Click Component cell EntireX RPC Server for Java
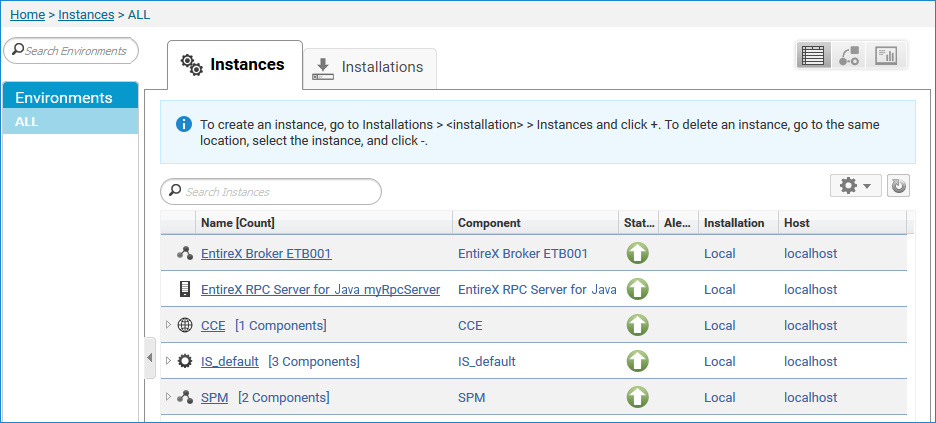Image resolution: width=936 pixels, height=423 pixels. pos(537,289)
